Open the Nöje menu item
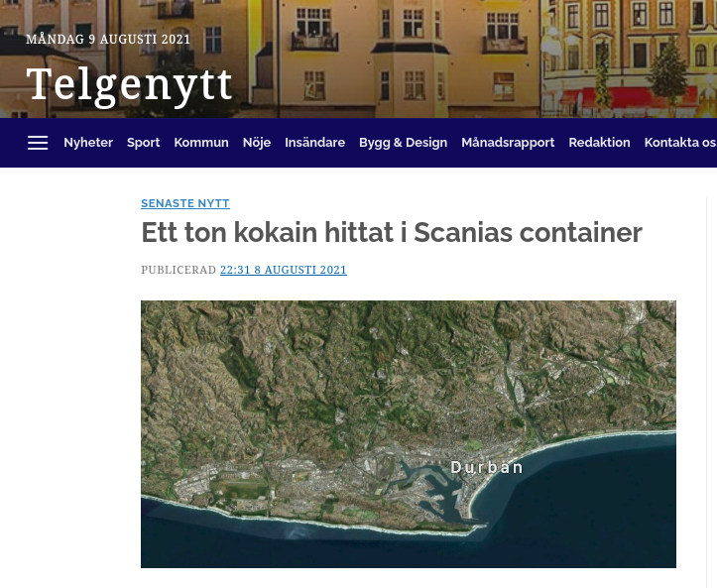 pyautogui.click(x=257, y=143)
